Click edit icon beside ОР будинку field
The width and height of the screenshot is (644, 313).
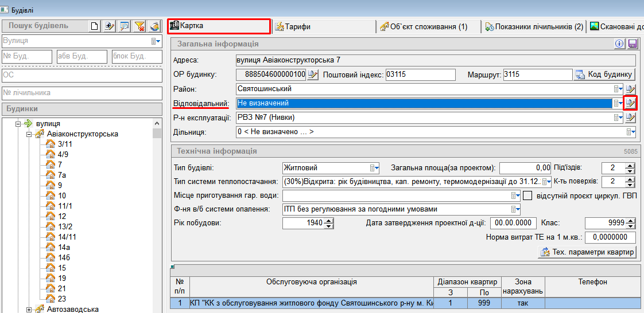(313, 75)
